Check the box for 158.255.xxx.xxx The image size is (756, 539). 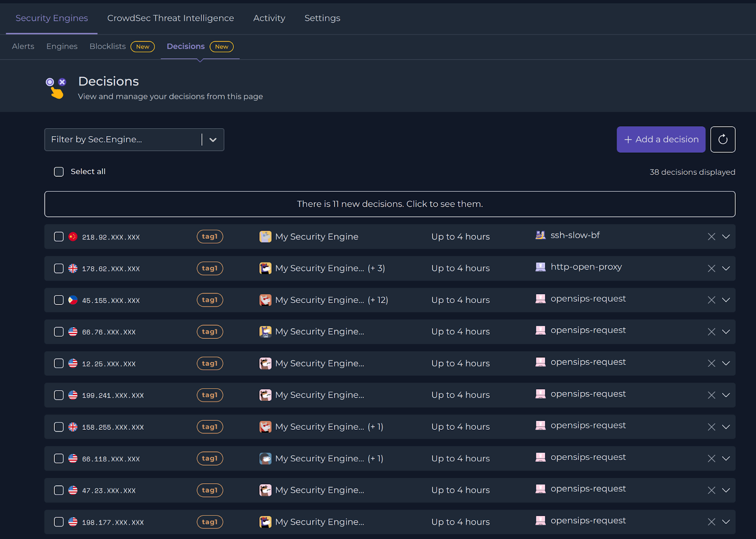(x=59, y=427)
